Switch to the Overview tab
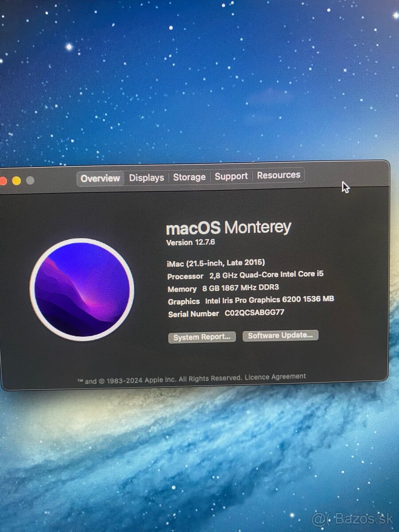 [x=100, y=178]
